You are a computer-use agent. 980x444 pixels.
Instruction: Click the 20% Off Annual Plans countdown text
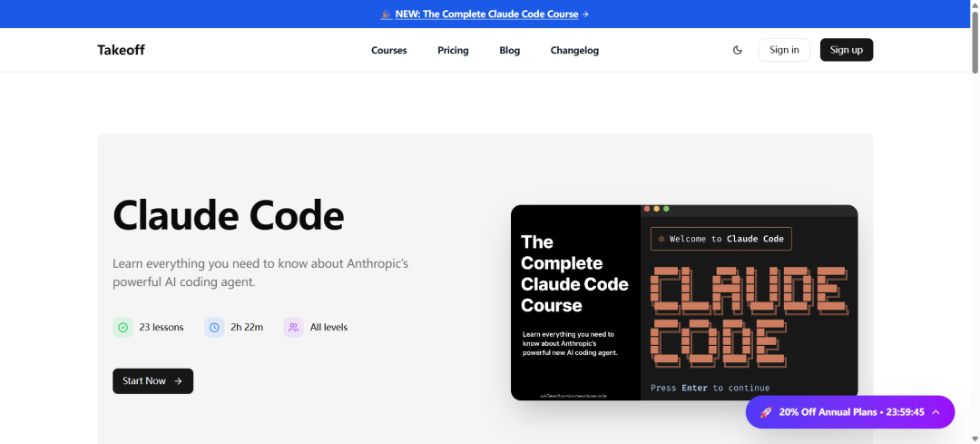[852, 412]
